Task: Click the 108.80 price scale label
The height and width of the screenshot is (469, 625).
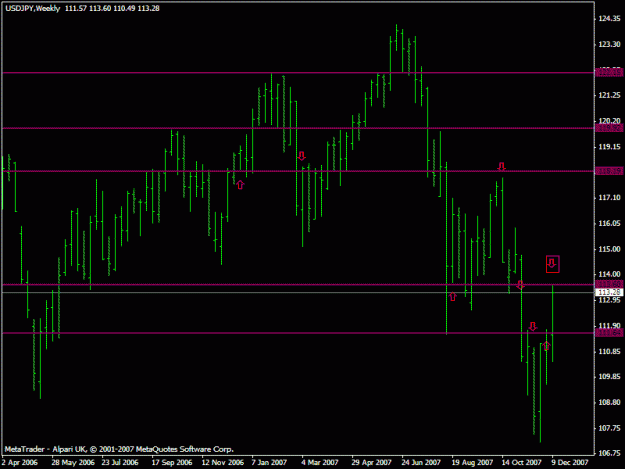Action: tap(609, 402)
